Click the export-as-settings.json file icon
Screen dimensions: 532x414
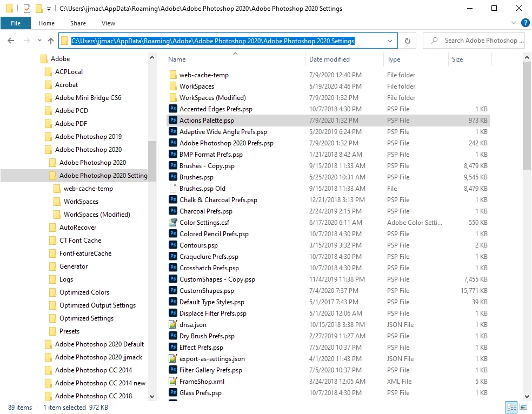pyautogui.click(x=173, y=358)
